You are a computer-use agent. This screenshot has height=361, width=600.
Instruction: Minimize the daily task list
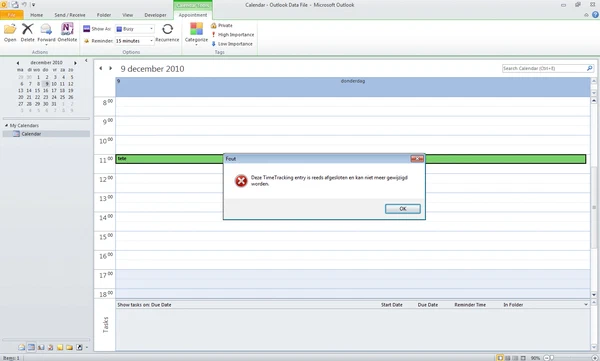[585, 305]
